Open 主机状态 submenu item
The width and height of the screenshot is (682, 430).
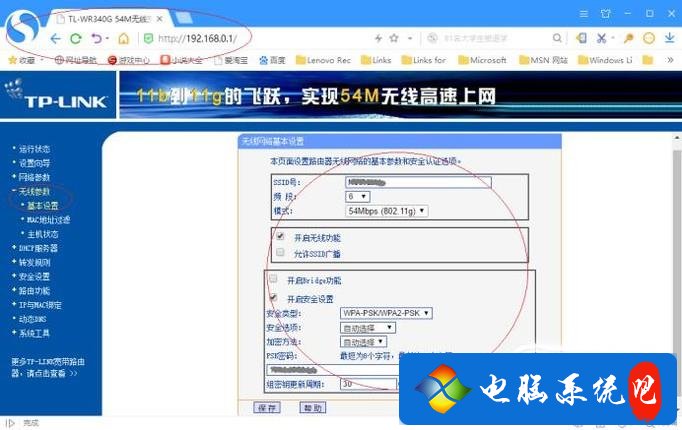click(x=42, y=234)
